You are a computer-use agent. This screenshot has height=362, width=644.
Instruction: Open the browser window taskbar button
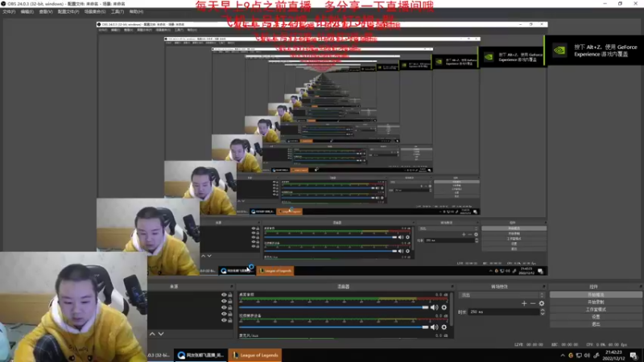(200, 355)
